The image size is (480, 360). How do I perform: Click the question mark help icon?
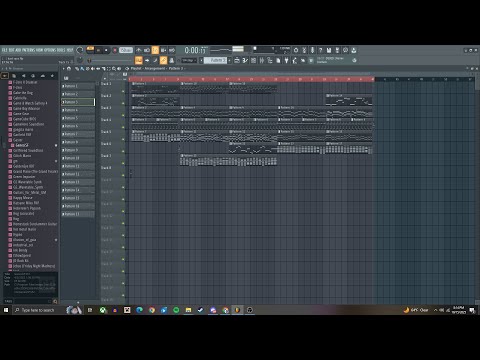[320, 50]
